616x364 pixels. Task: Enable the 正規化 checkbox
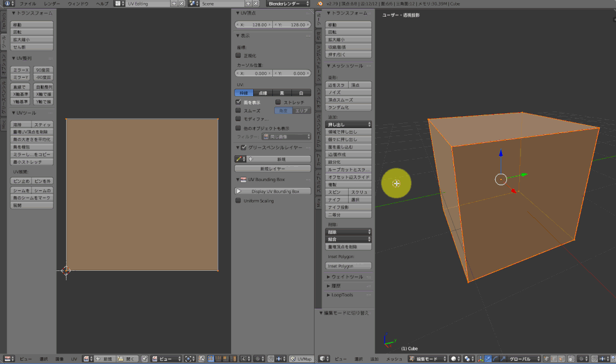coord(238,55)
